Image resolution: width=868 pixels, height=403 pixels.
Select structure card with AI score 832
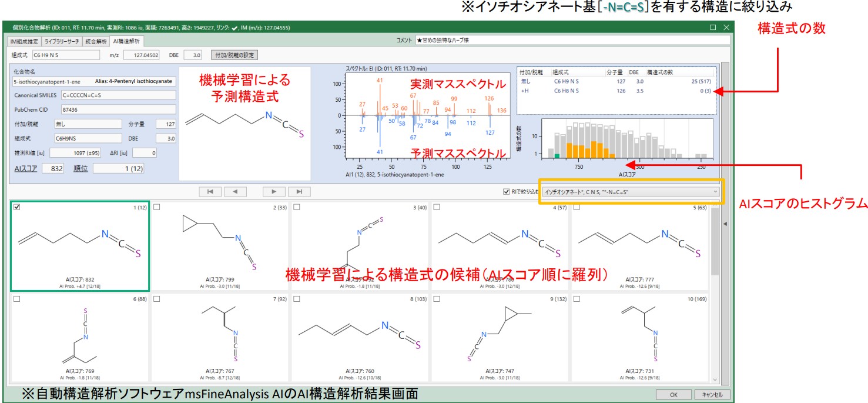pyautogui.click(x=80, y=245)
